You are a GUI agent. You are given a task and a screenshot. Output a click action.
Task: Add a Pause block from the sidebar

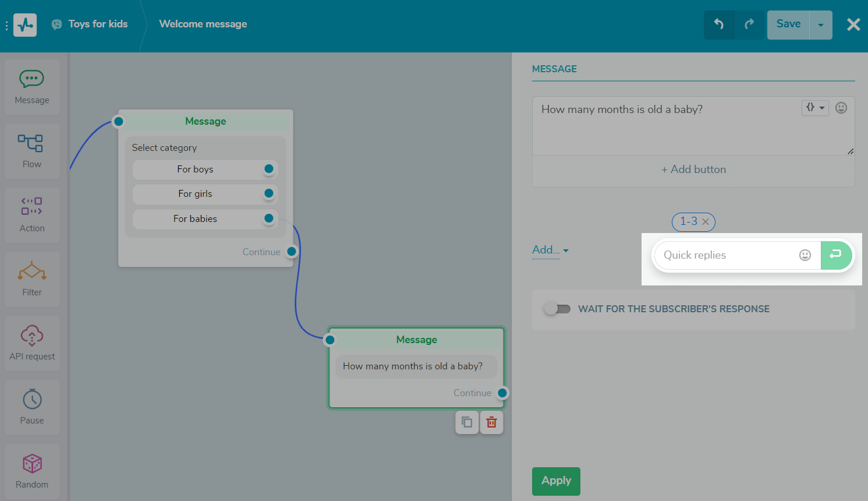[x=32, y=407]
